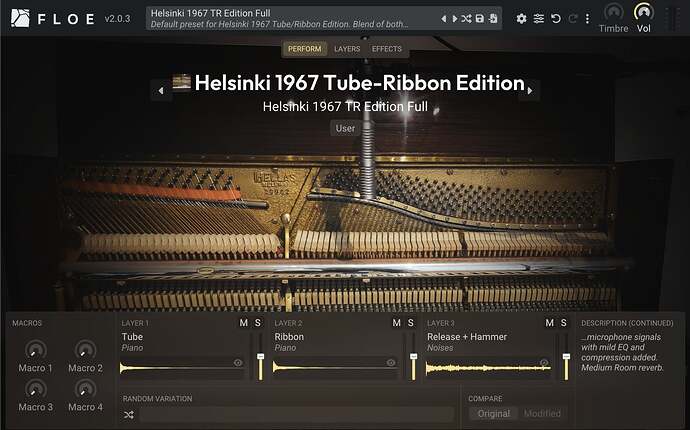Switch to the LAYERS tab

tap(347, 49)
